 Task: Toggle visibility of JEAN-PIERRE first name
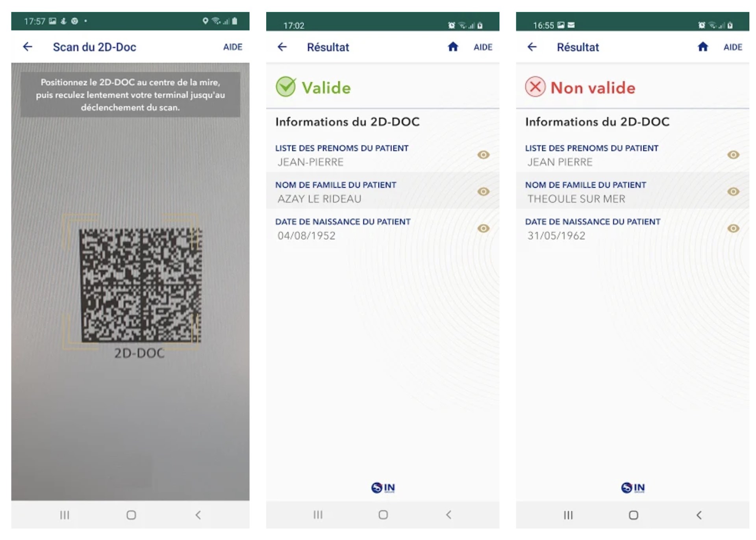(x=484, y=155)
